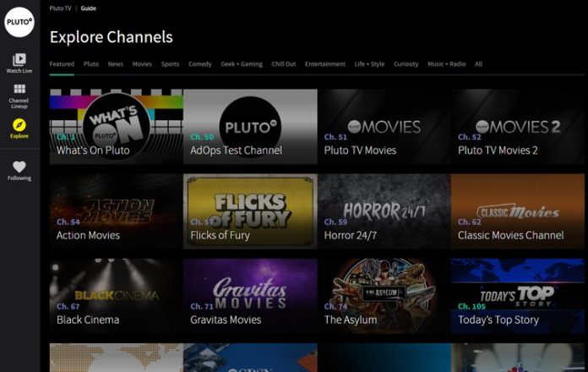Image resolution: width=588 pixels, height=372 pixels.
Task: Open the News category tab
Action: (116, 64)
